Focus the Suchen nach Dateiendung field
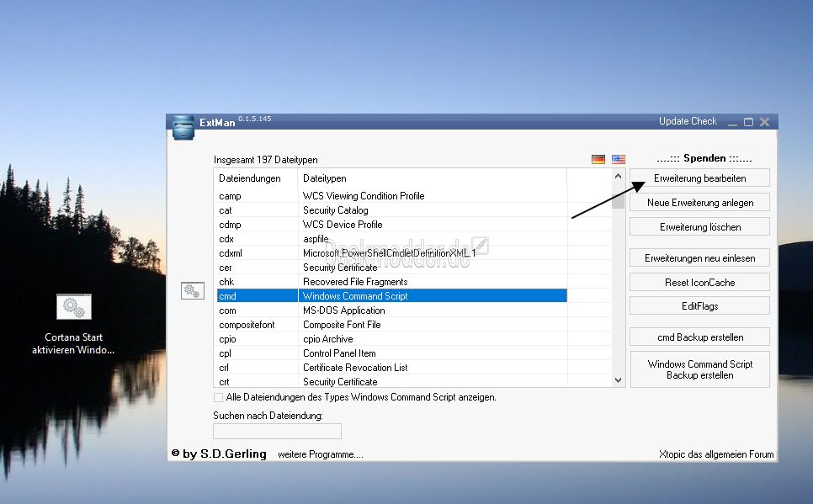813x504 pixels. (277, 431)
